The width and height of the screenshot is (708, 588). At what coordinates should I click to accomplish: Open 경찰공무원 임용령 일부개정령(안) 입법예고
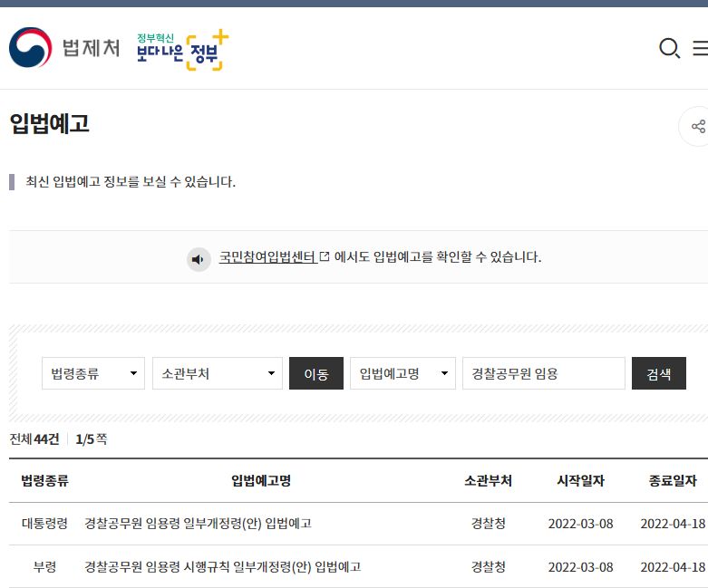(x=199, y=524)
